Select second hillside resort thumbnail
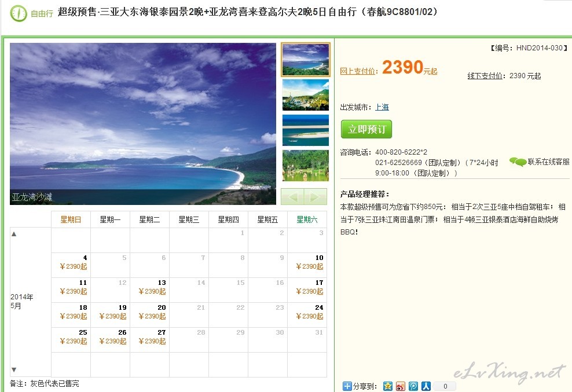Image resolution: width=572 pixels, height=392 pixels. click(306, 95)
